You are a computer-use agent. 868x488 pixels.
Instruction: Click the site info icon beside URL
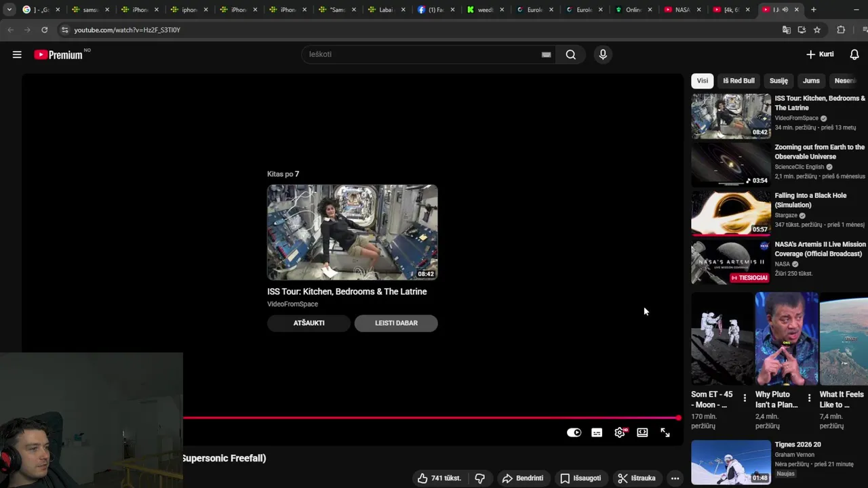[x=64, y=30]
